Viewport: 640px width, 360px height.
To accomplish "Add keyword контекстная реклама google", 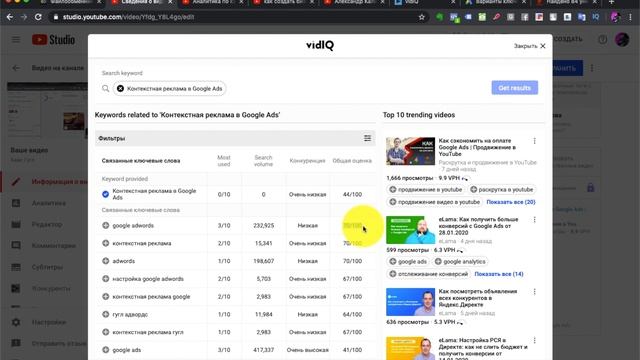I will pos(105,297).
